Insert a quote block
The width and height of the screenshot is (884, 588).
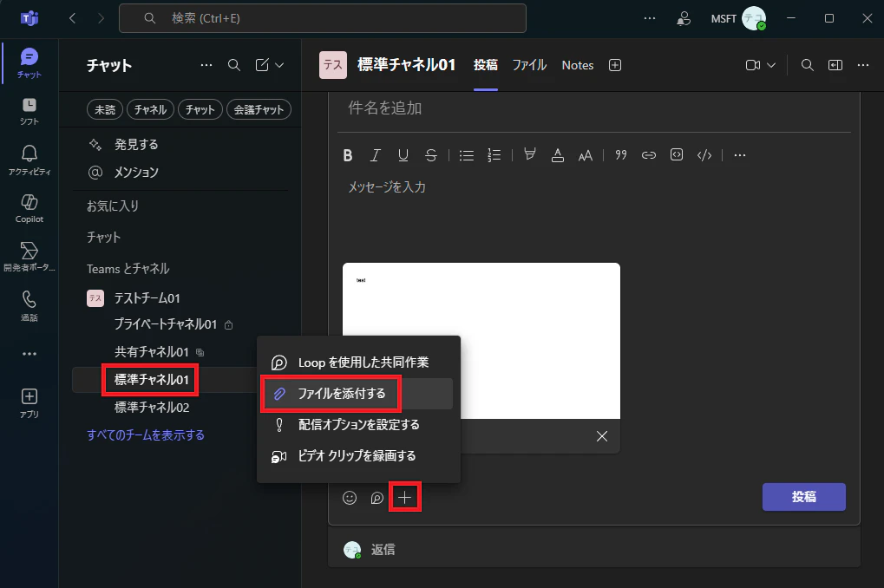click(x=621, y=155)
